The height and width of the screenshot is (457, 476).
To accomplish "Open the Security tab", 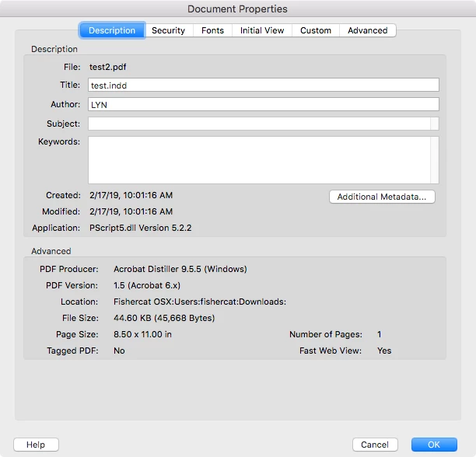I will tap(169, 30).
